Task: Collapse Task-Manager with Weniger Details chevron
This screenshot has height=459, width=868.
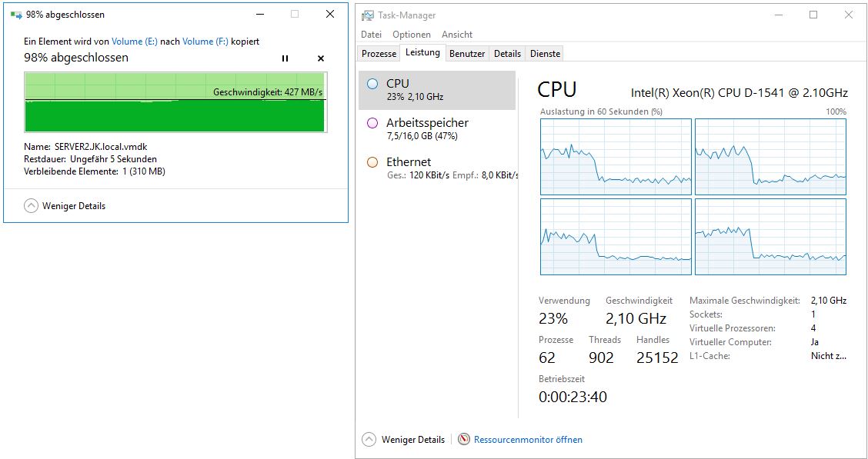Action: tap(369, 440)
